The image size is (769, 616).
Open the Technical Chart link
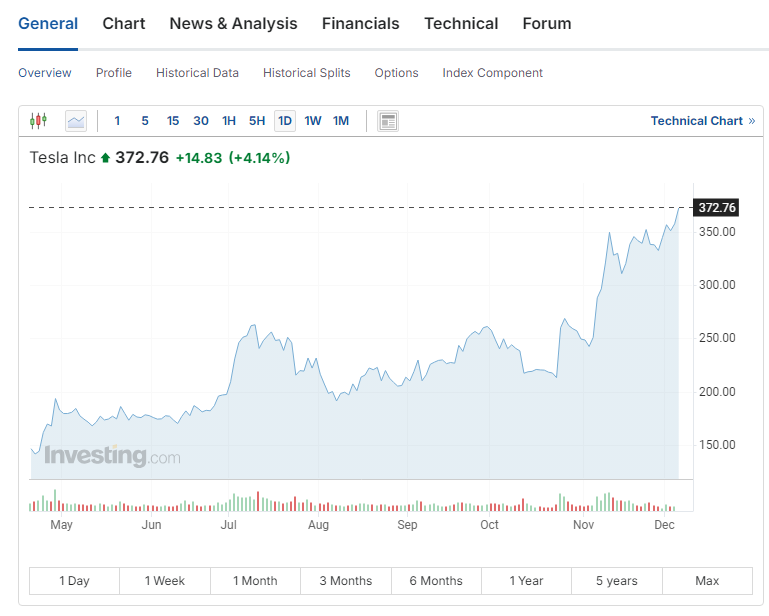pyautogui.click(x=703, y=121)
